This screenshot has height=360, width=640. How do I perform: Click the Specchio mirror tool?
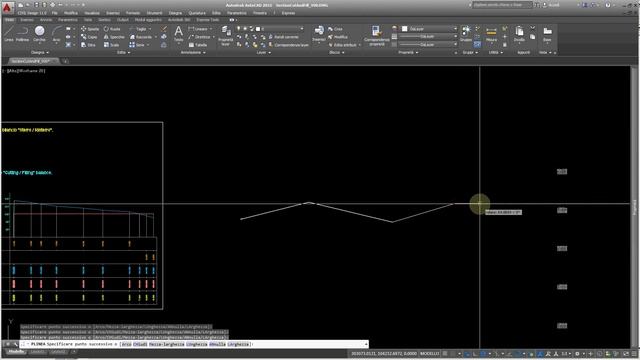(114, 37)
